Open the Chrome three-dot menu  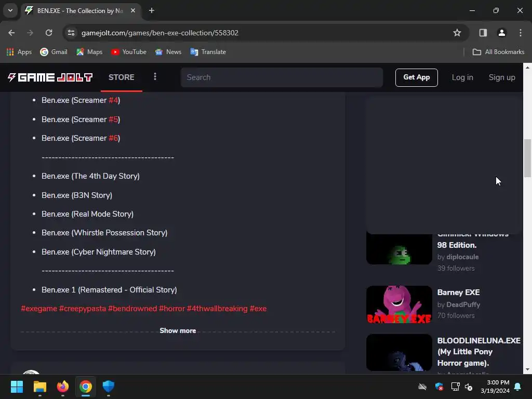point(521,33)
